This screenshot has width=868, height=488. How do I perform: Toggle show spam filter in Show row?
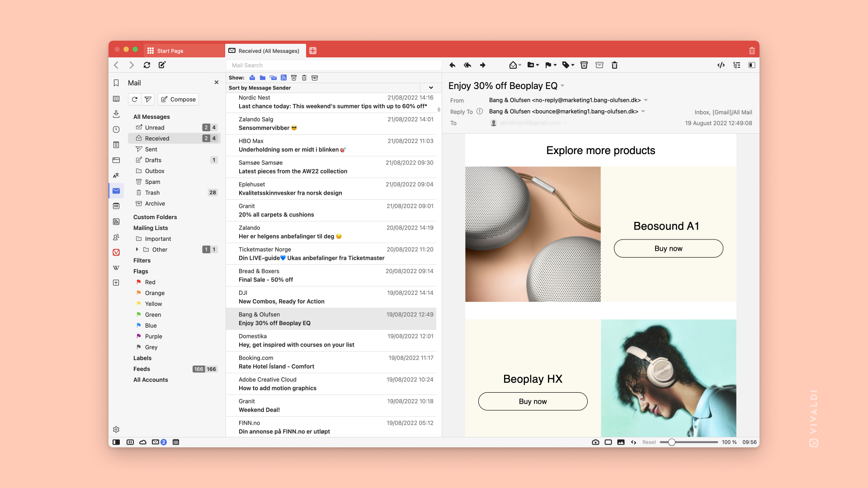[294, 78]
